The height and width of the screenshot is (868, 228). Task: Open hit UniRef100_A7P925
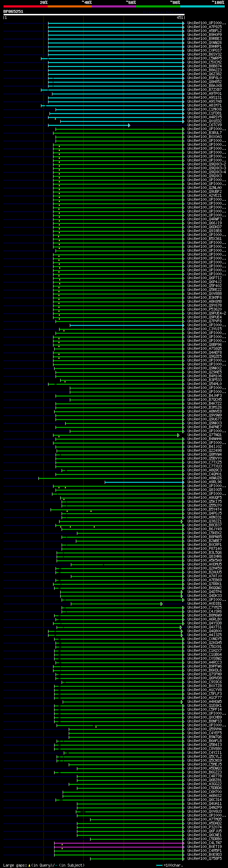click(204, 27)
